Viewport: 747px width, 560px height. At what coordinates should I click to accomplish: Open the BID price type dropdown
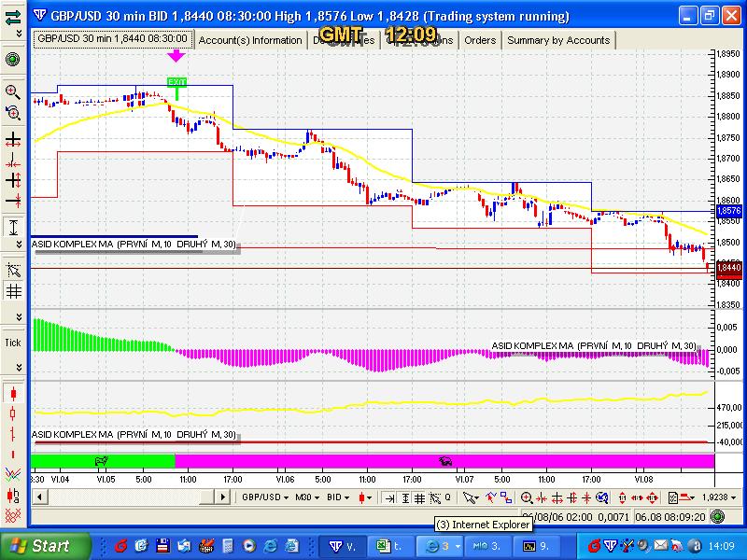point(341,497)
